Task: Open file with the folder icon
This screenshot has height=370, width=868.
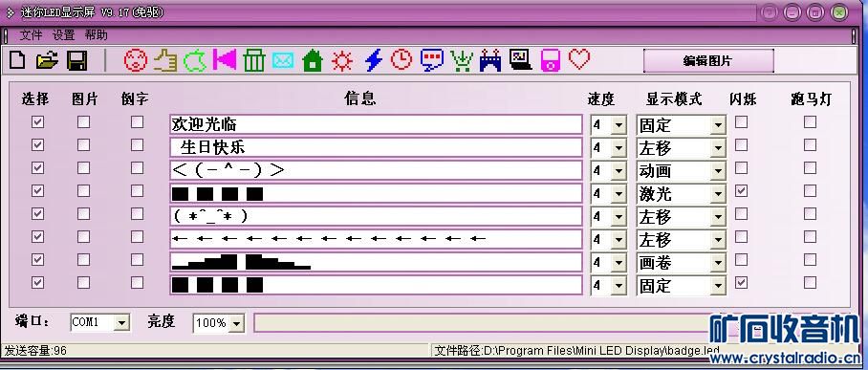Action: point(47,60)
